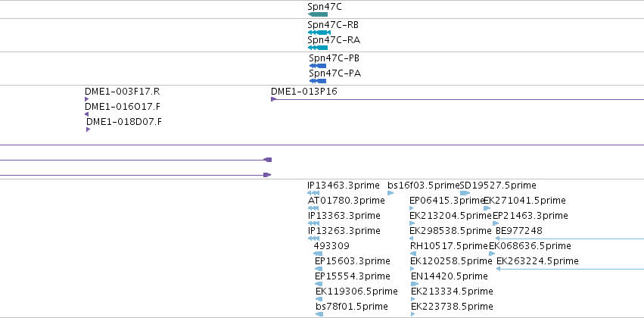The width and height of the screenshot is (644, 318).
Task: Select the bs78f01.5prime EST glyph
Action: coord(319,314)
